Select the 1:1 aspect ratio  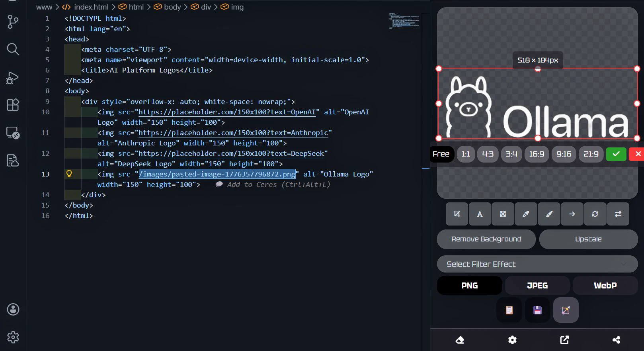[x=466, y=154]
